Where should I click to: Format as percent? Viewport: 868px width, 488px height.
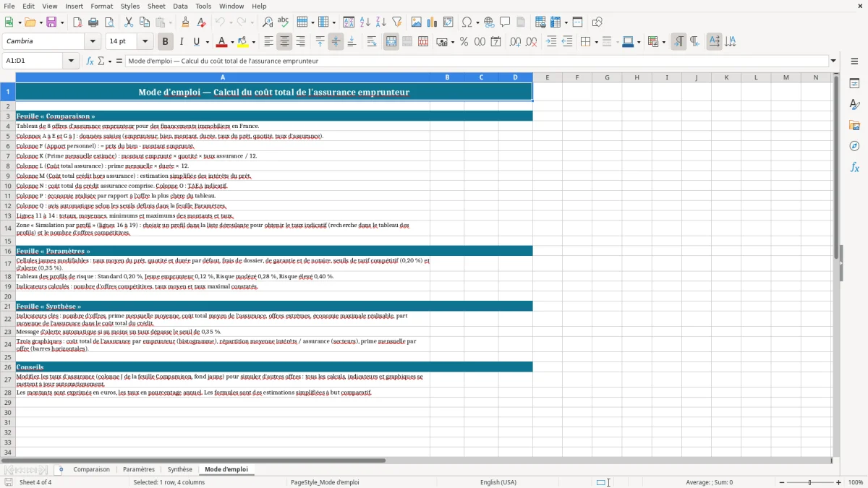click(464, 42)
